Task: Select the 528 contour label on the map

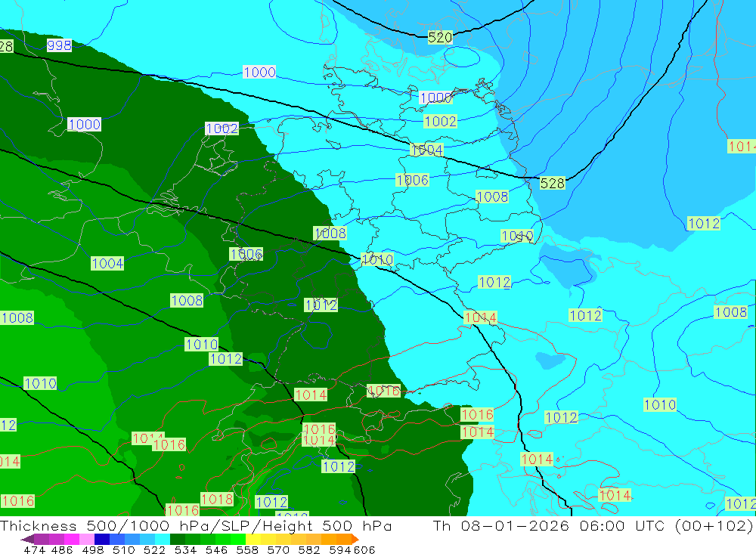Action: coord(552,183)
